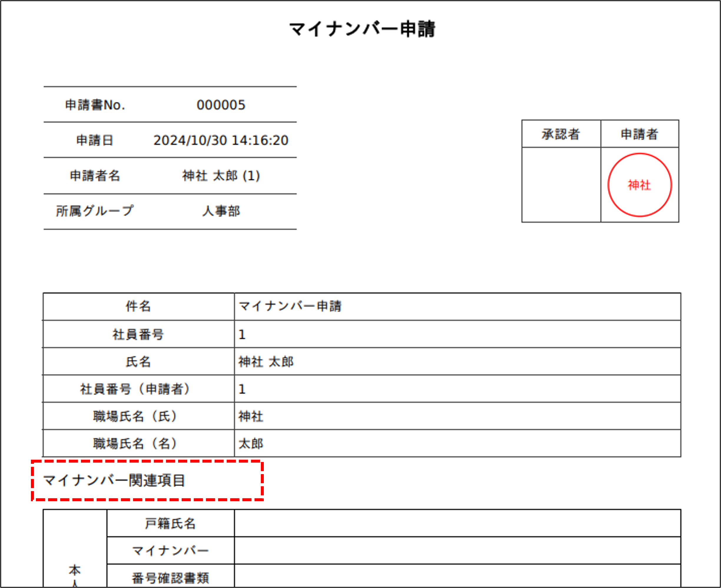The image size is (721, 588).
Task: Click value 1 in 社員番号 row
Action: (x=242, y=335)
